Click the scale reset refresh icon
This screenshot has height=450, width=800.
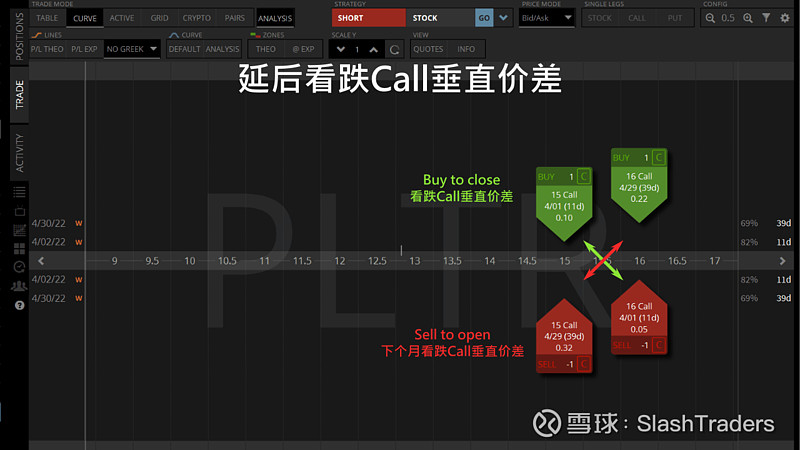point(394,49)
